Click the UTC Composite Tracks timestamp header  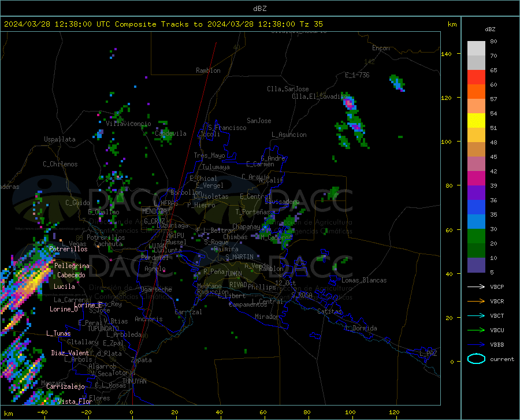(x=163, y=24)
